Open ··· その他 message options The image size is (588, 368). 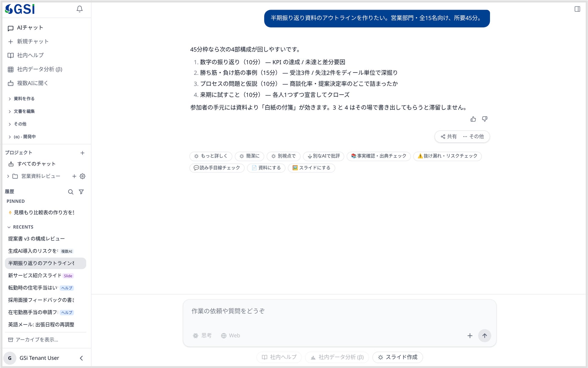pyautogui.click(x=473, y=137)
